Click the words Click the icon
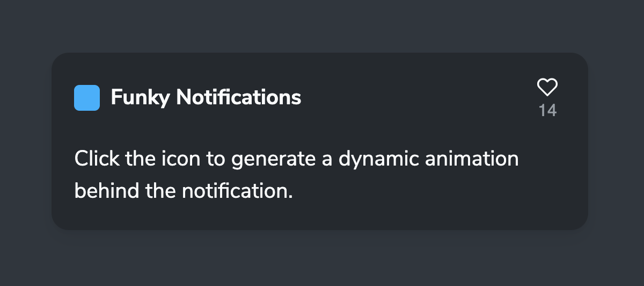 coord(138,159)
